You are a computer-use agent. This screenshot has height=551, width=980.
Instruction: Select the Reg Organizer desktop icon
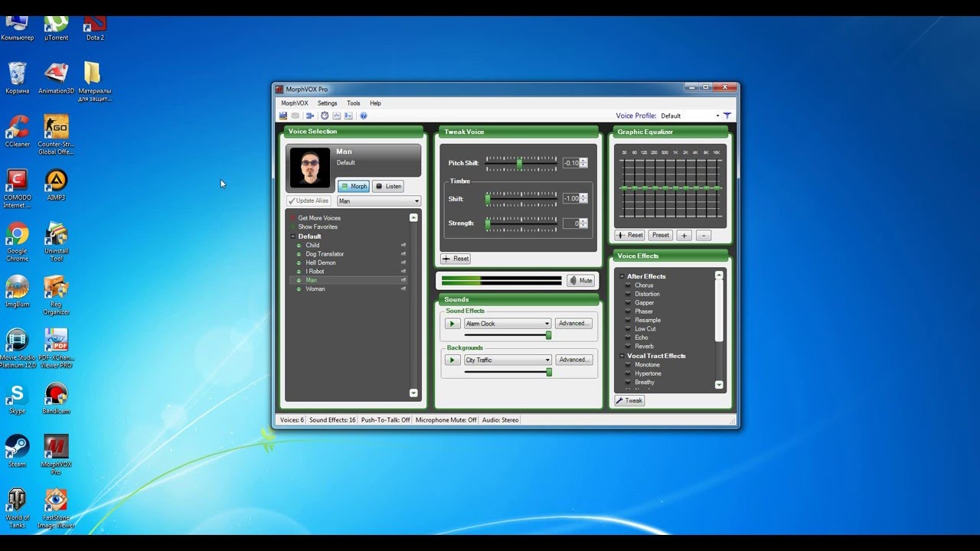[x=56, y=295]
